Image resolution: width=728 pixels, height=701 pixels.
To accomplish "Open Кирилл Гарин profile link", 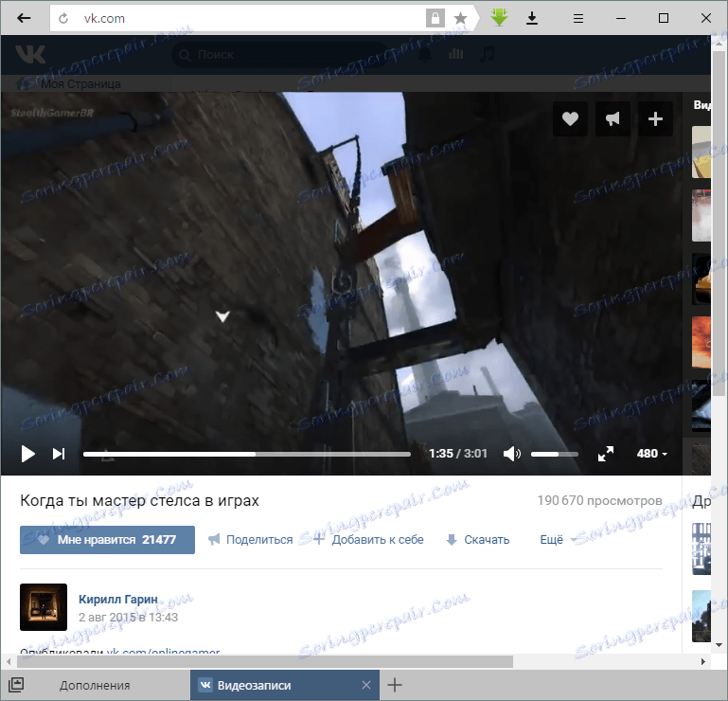I will pos(118,600).
